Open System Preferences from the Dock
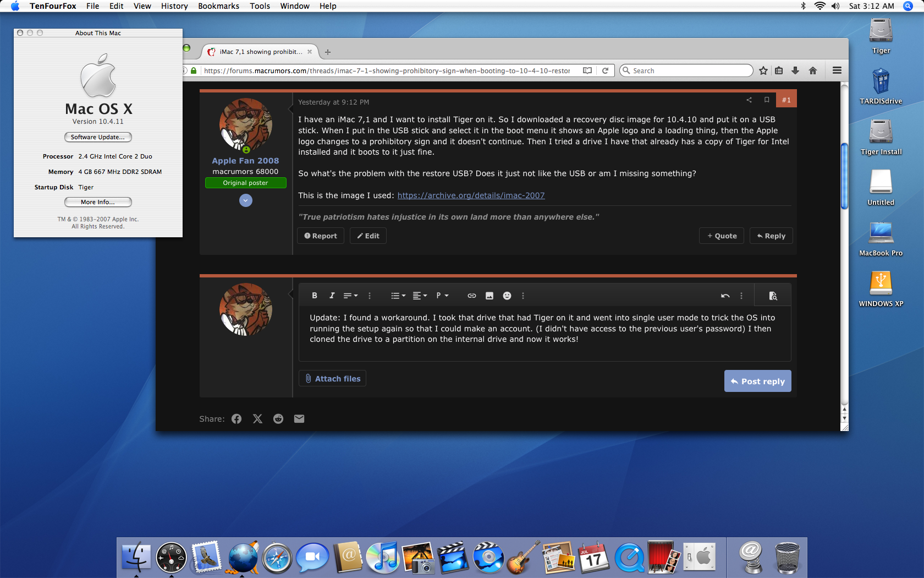The image size is (924, 578). 700,557
